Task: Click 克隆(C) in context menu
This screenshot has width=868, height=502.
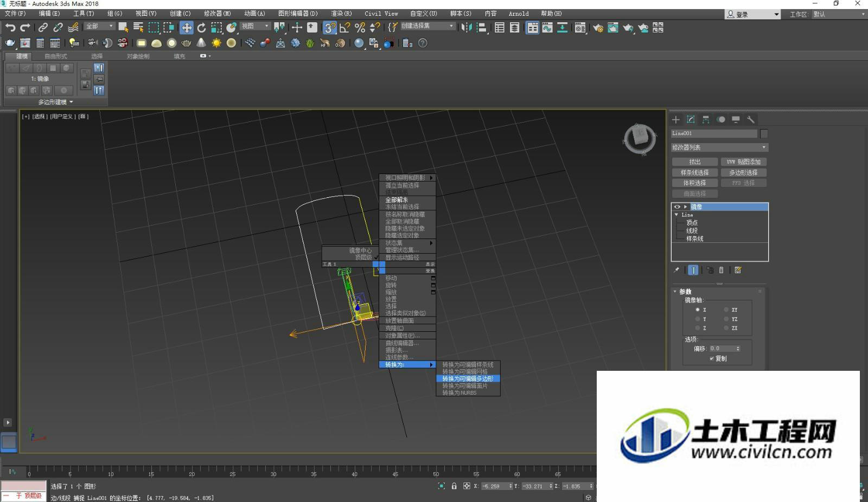Action: coord(407,328)
